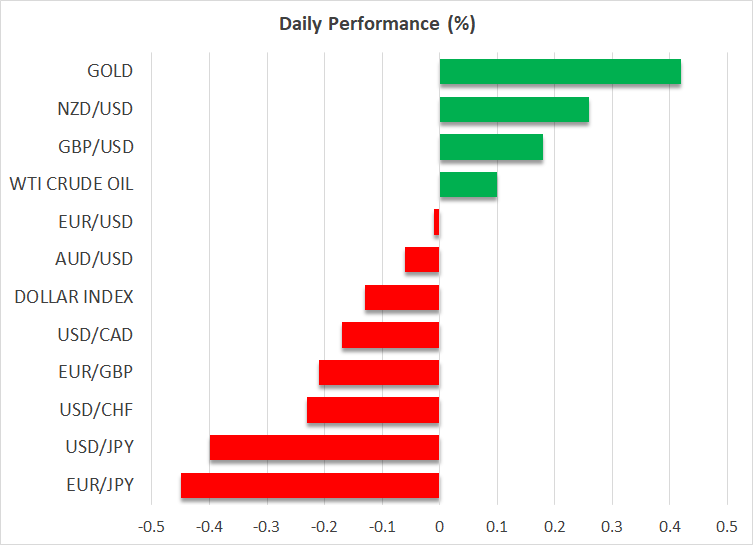Screen dimensions: 753x545
Task: Click the 0 value on horizontal axis
Action: pyautogui.click(x=439, y=526)
